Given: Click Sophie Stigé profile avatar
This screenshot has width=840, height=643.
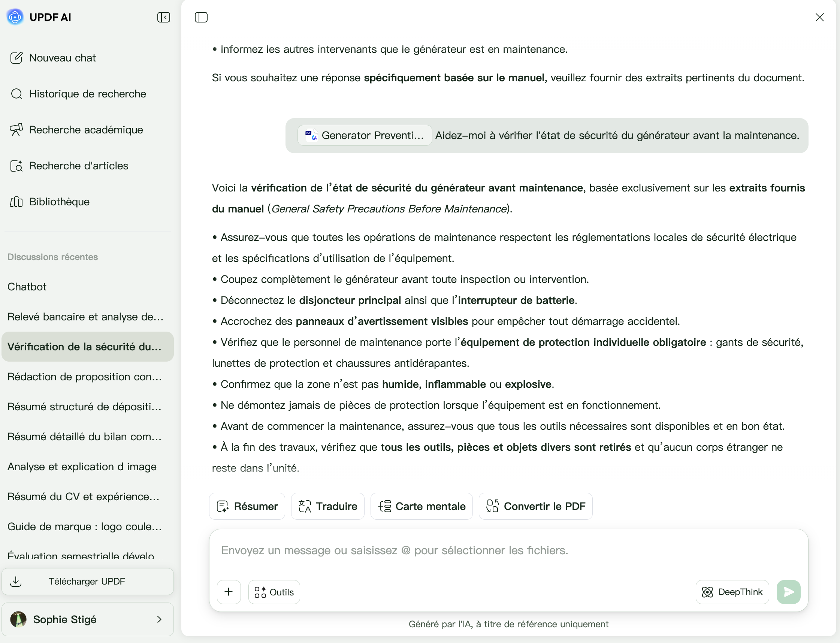Looking at the screenshot, I should point(18,619).
